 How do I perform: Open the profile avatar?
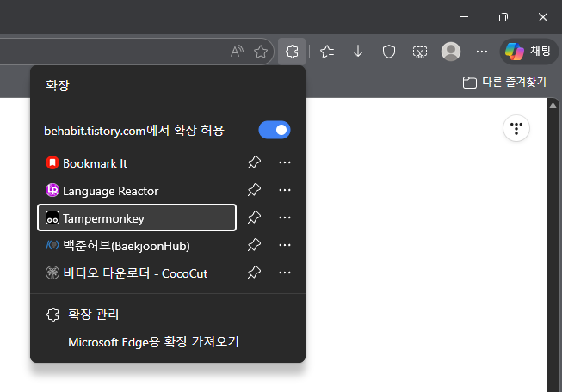coord(450,52)
